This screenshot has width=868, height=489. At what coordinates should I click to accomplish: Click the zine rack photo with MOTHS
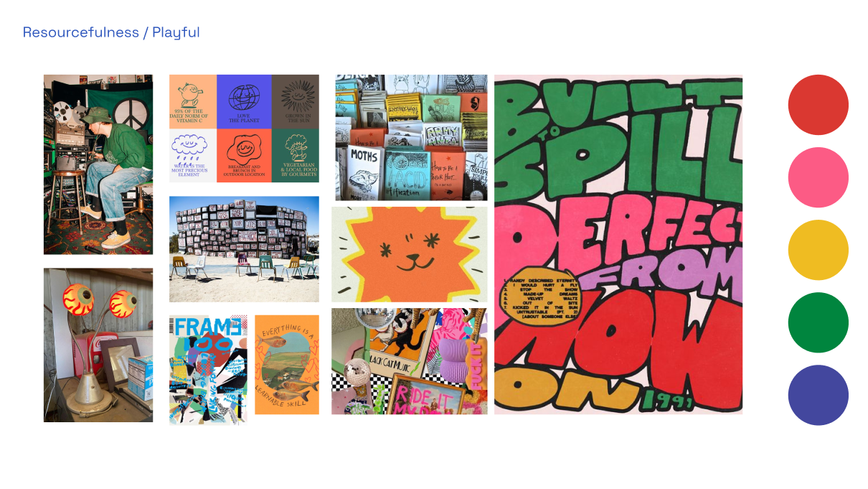[411, 138]
